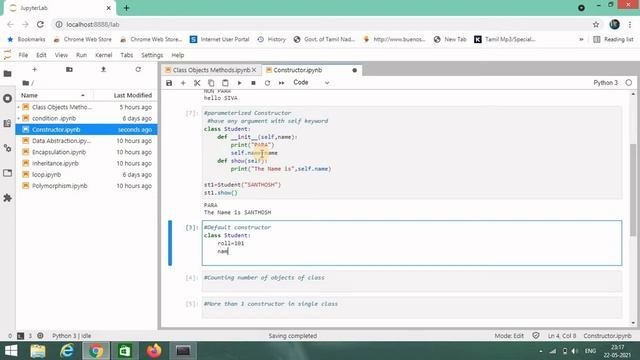Open the Windows Start menu

coord(11,351)
